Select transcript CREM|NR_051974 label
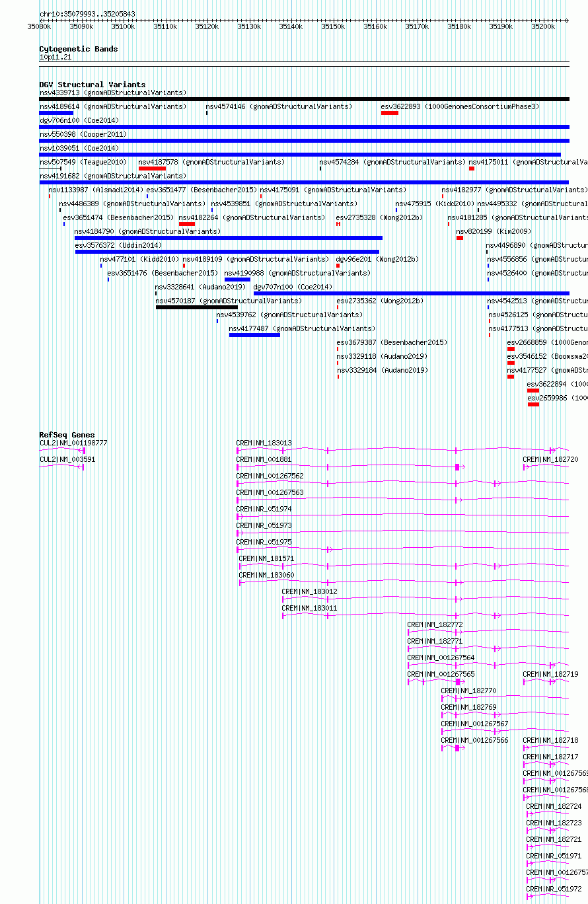The image size is (588, 904). (x=264, y=509)
